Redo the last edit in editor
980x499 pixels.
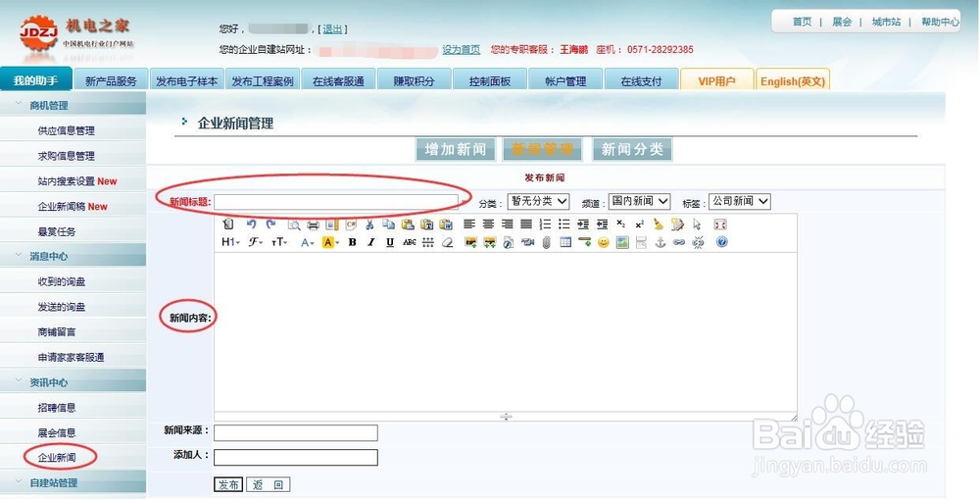coord(270,224)
